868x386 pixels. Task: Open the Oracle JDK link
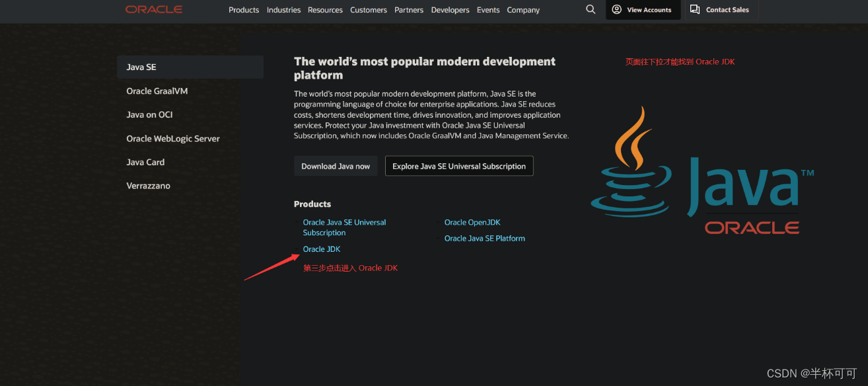pyautogui.click(x=322, y=249)
